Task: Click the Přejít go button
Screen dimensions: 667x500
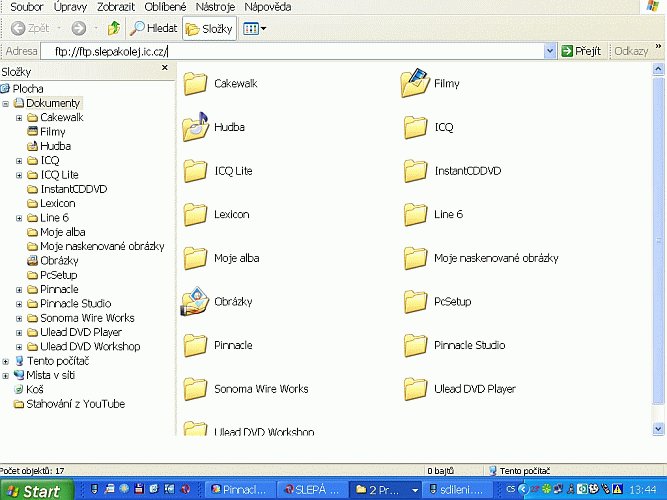Action: coord(581,51)
